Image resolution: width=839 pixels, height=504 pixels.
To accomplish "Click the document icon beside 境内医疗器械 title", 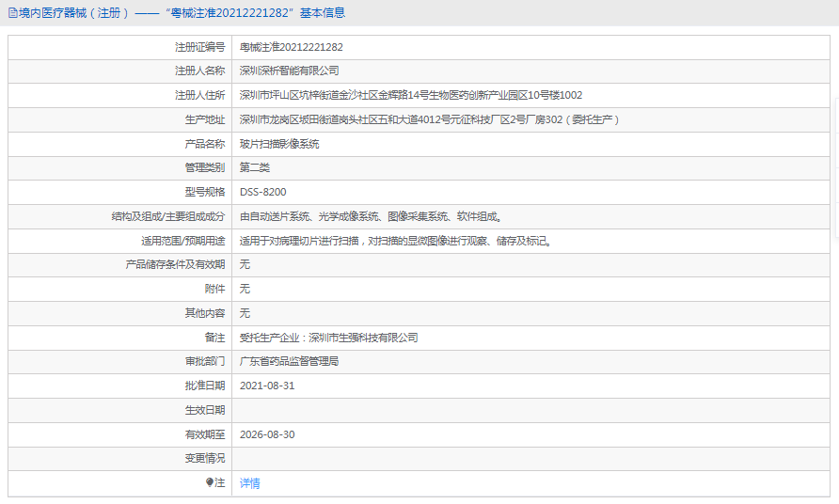I will [x=13, y=13].
